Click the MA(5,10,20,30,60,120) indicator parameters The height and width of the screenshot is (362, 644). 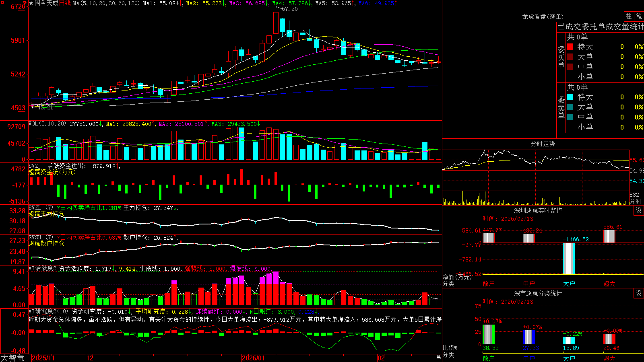tap(106, 3)
